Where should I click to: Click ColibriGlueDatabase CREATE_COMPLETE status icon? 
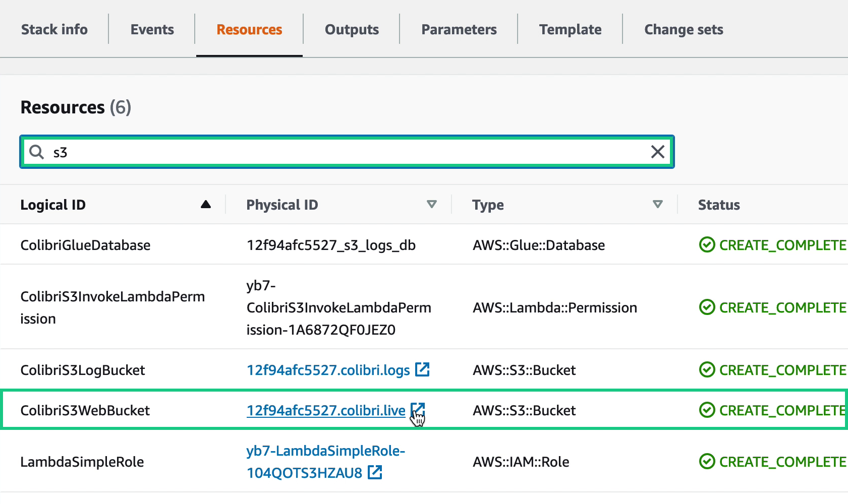(707, 245)
